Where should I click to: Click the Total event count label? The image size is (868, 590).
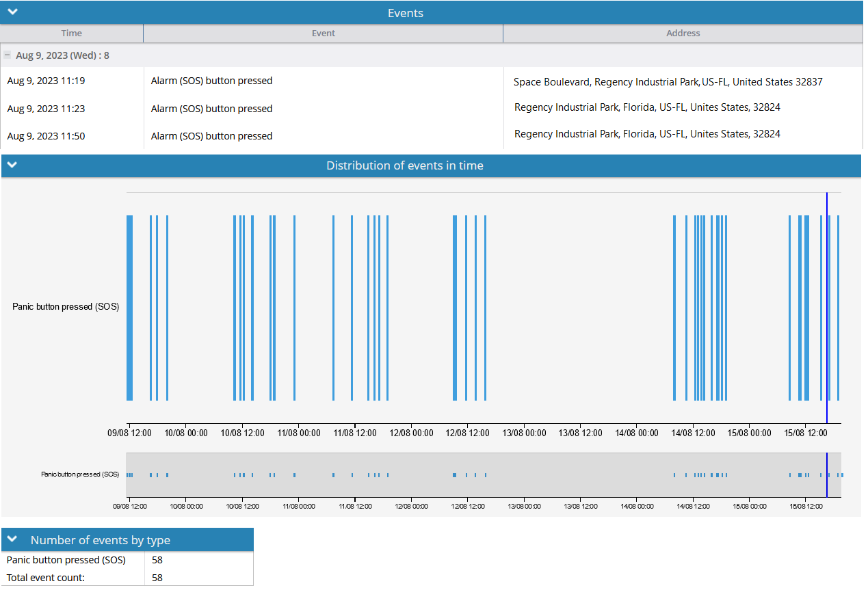tap(45, 578)
